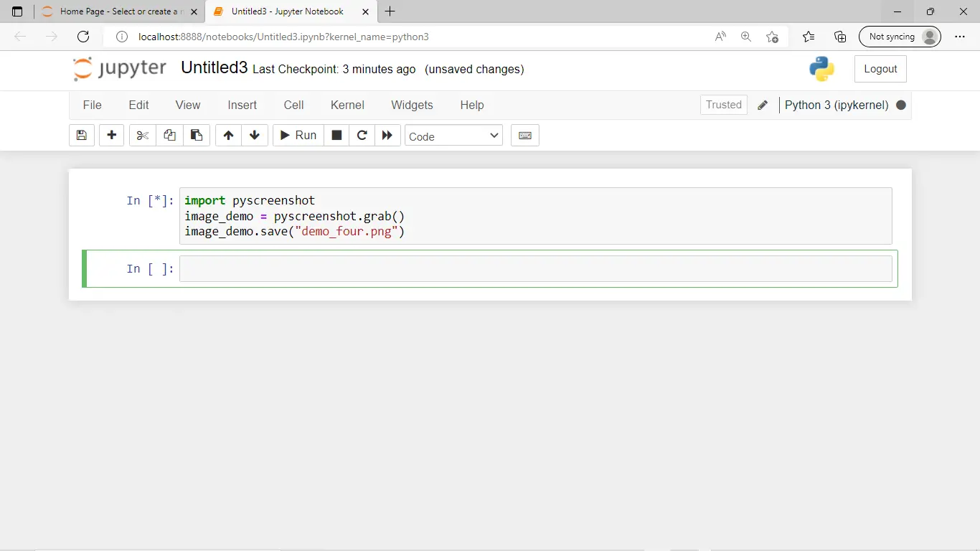Interrupt the kernel with stop icon
980x551 pixels.
[336, 135]
